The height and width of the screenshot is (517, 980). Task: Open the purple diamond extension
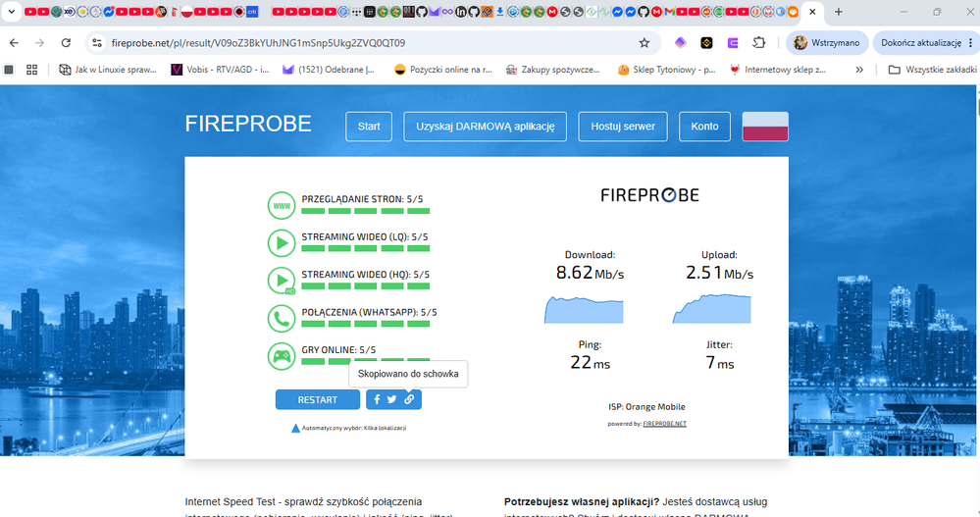[680, 42]
